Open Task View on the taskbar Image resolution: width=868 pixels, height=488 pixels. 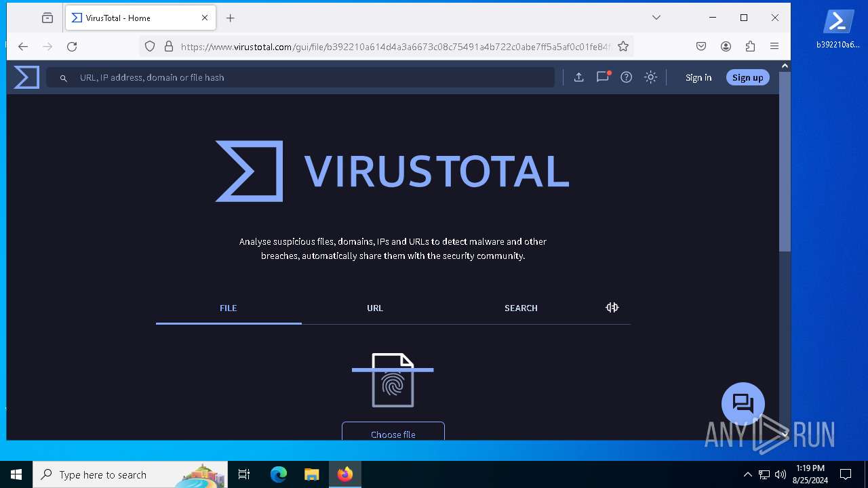tap(244, 474)
